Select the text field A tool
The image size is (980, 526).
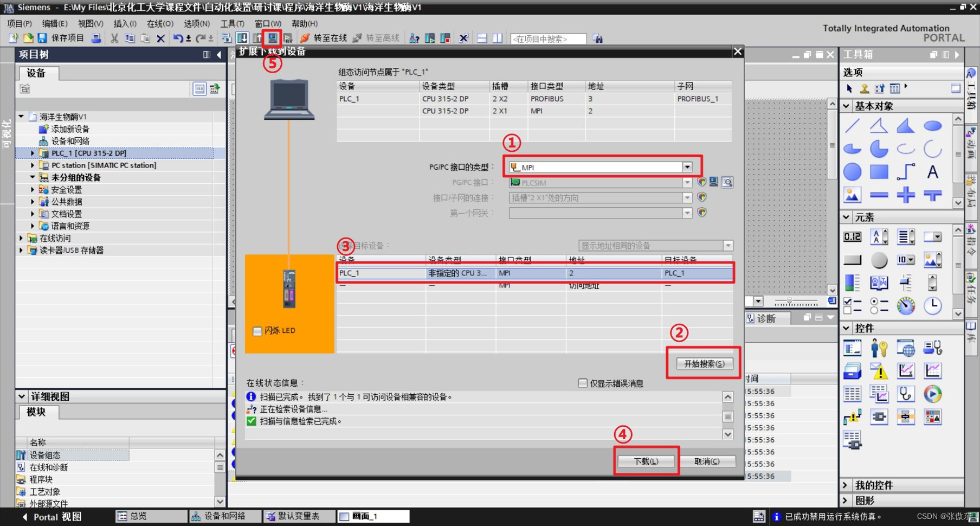[x=932, y=172]
